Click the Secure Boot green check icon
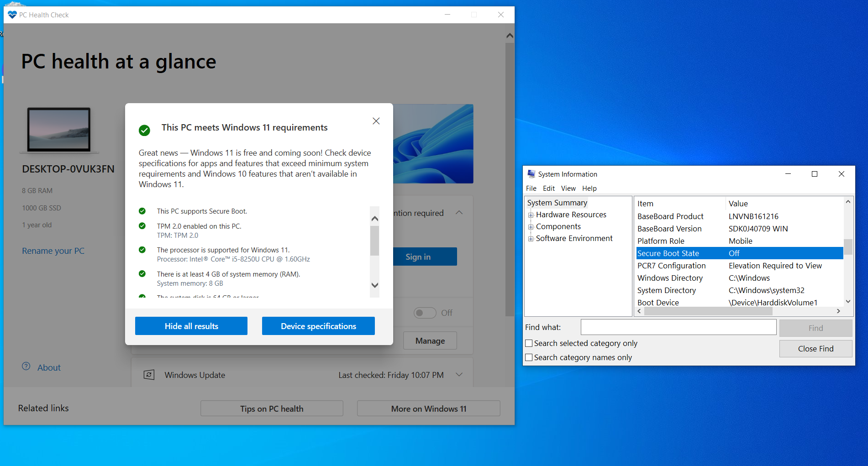The width and height of the screenshot is (868, 466). tap(142, 211)
